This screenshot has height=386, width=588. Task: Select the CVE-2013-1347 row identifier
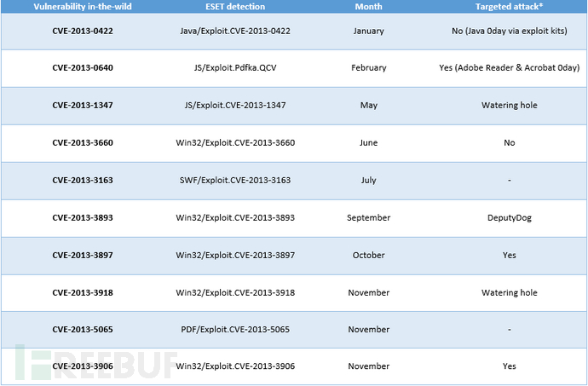click(83, 105)
